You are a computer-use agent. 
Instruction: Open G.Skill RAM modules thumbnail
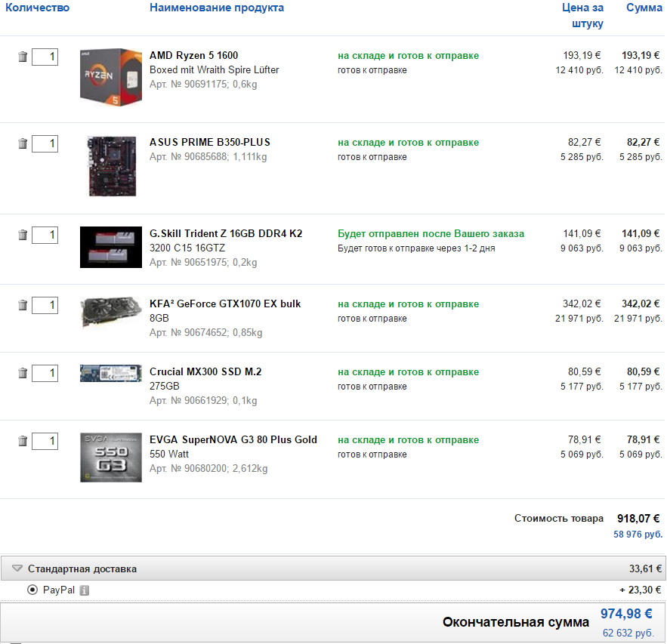(111, 247)
